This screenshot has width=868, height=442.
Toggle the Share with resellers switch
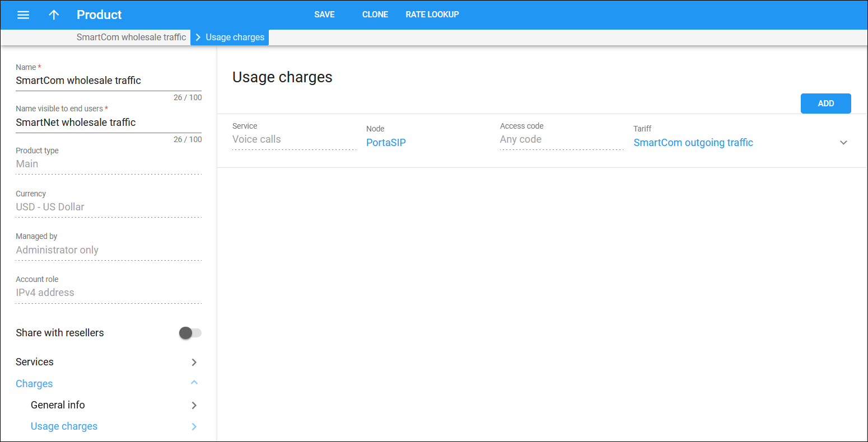[x=190, y=333]
